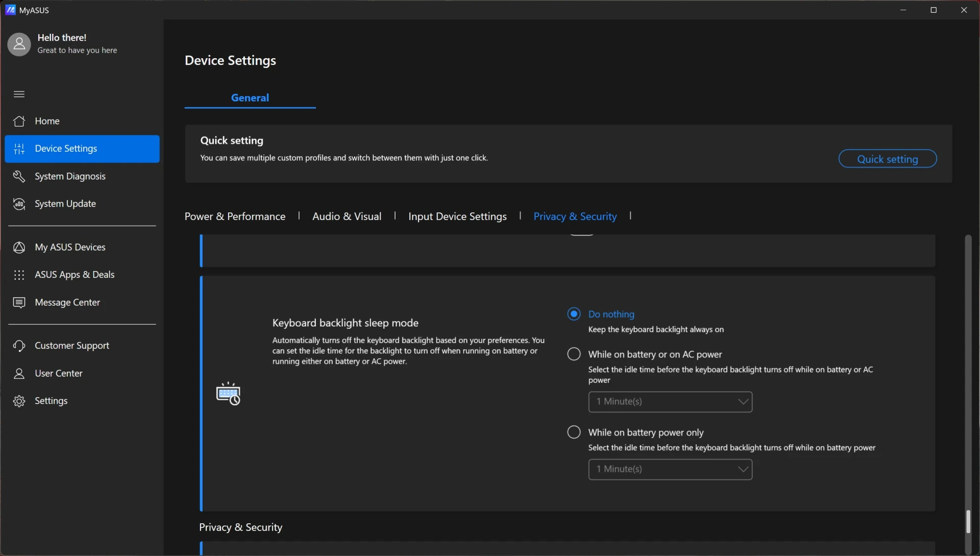Image resolution: width=980 pixels, height=556 pixels.
Task: Jump to Privacy & Security section tab
Action: (575, 216)
